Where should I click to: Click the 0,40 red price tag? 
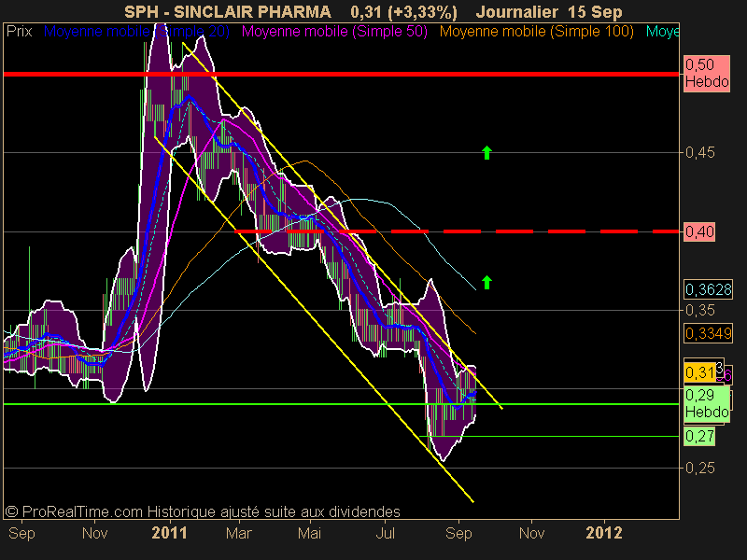(699, 231)
